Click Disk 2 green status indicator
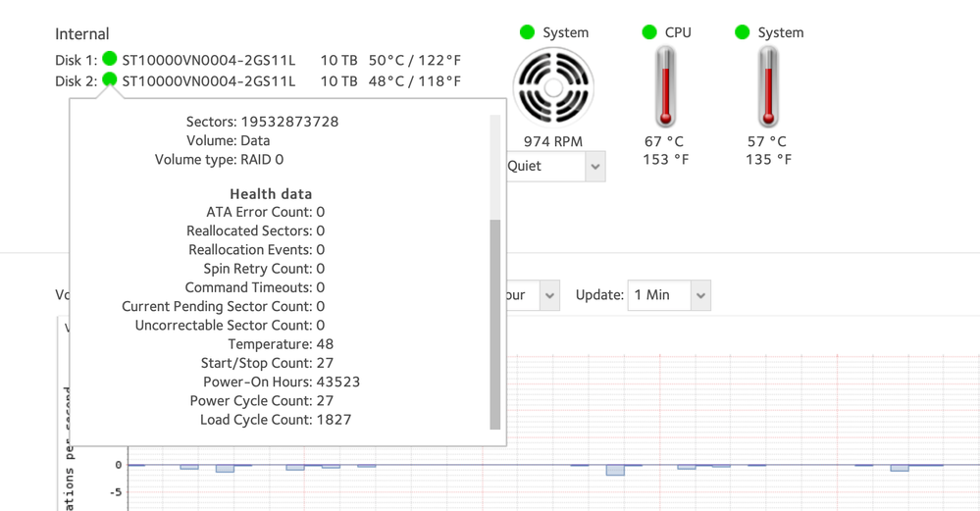This screenshot has height=511, width=980. (109, 79)
